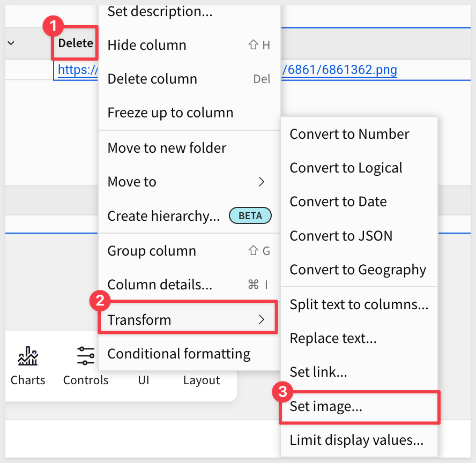The image size is (476, 463).
Task: Open the PNG image URL link
Action: pos(342,70)
